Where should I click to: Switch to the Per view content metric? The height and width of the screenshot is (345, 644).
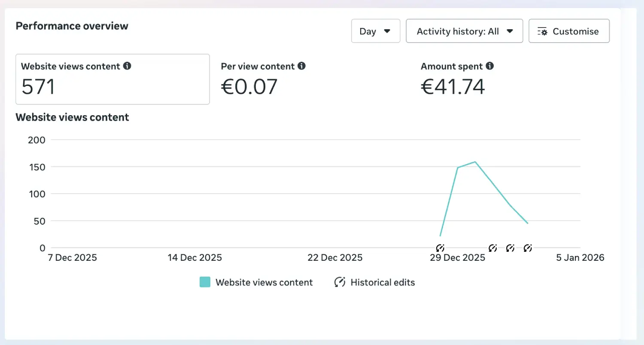(263, 79)
